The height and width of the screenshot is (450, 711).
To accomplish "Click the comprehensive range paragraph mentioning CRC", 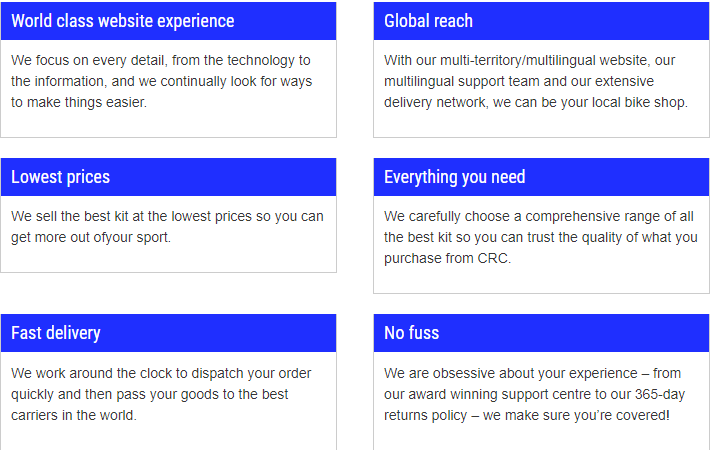I will pyautogui.click(x=541, y=237).
